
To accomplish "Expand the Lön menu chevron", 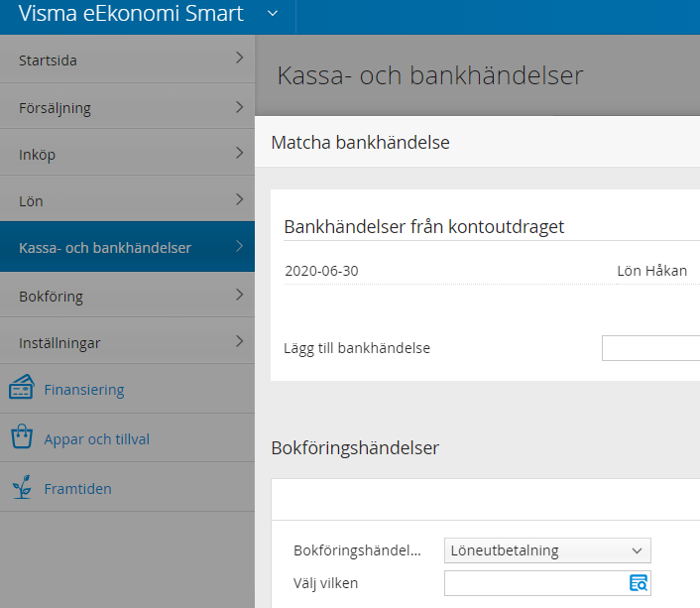I will (240, 199).
